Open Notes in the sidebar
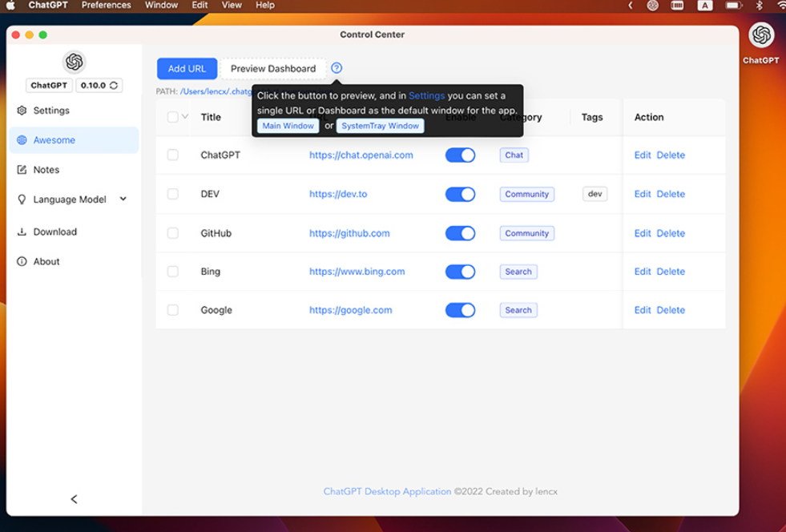Image resolution: width=786 pixels, height=532 pixels. point(75,170)
